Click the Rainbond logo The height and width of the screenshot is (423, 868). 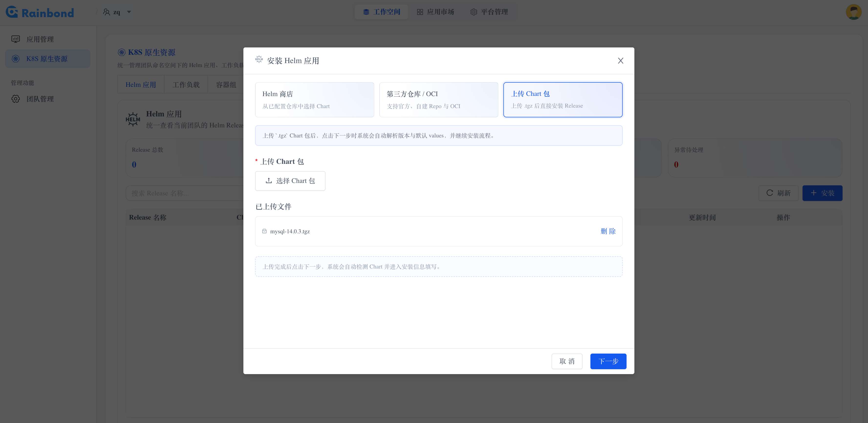point(39,12)
